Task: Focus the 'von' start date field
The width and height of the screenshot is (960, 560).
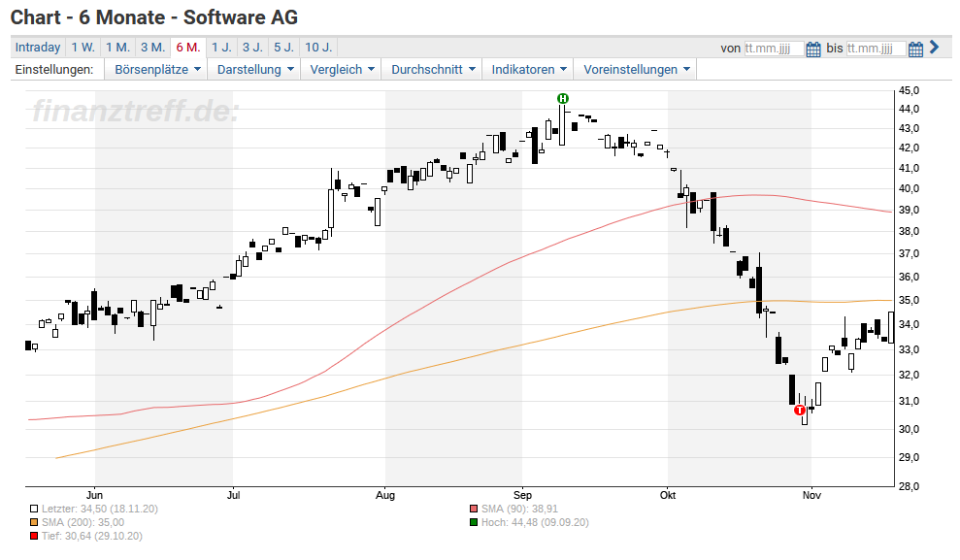Action: [774, 49]
